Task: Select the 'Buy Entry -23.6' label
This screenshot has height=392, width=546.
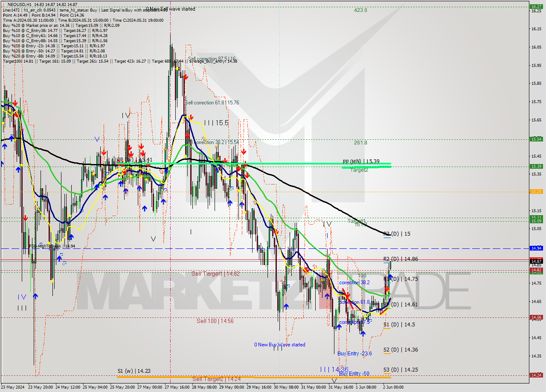Action: tap(354, 354)
